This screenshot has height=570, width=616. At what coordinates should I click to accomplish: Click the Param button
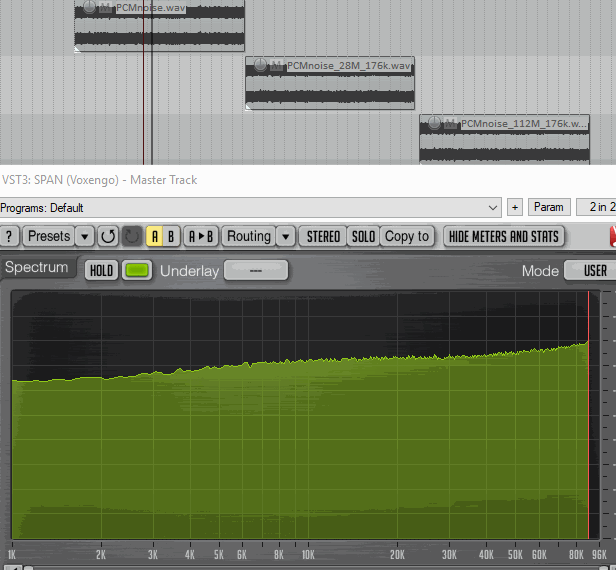click(549, 207)
